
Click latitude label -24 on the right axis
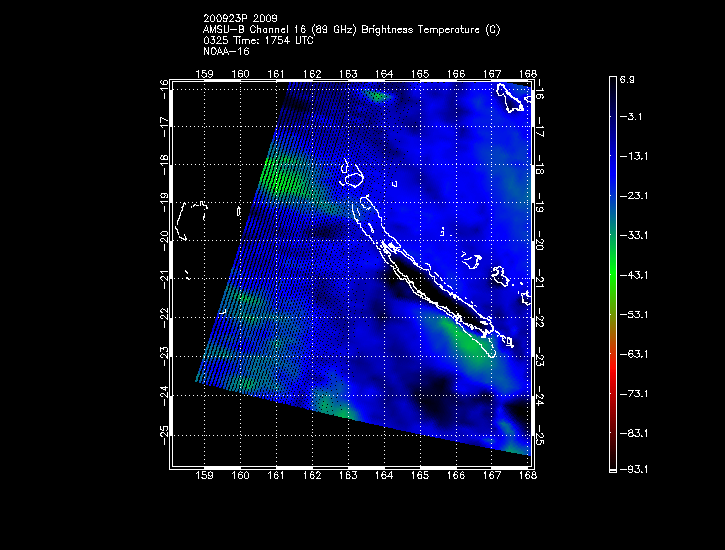(540, 396)
